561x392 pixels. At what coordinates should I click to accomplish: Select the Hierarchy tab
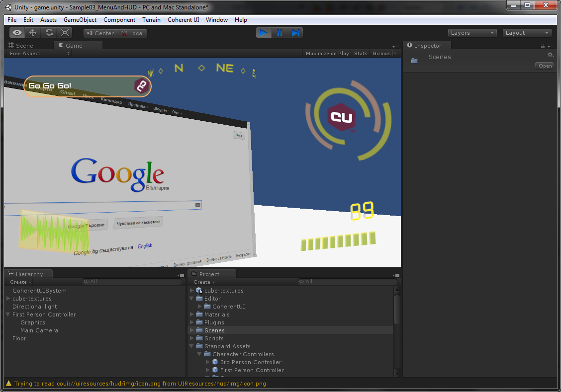pos(29,274)
